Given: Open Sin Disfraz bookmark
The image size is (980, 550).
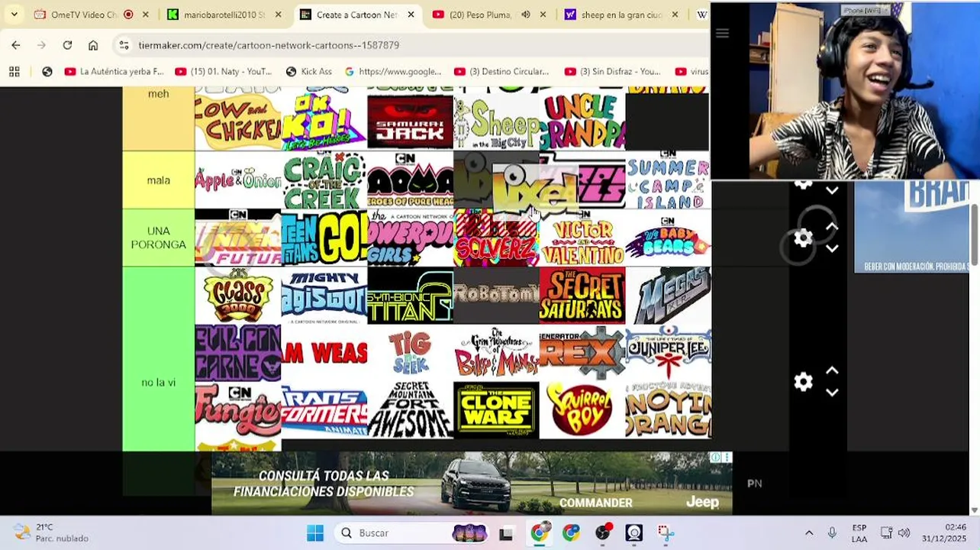Looking at the screenshot, I should click(x=613, y=72).
